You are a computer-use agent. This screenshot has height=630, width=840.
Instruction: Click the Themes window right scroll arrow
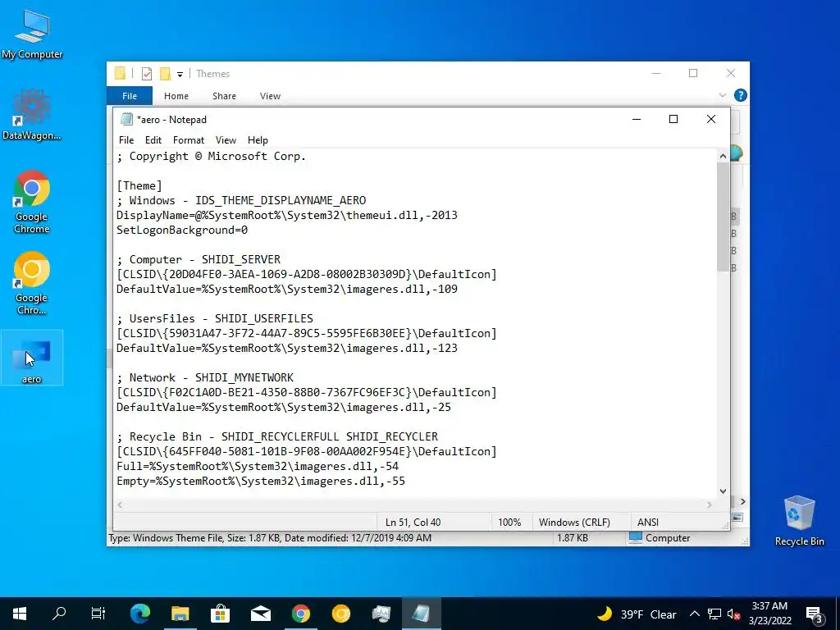(x=743, y=501)
